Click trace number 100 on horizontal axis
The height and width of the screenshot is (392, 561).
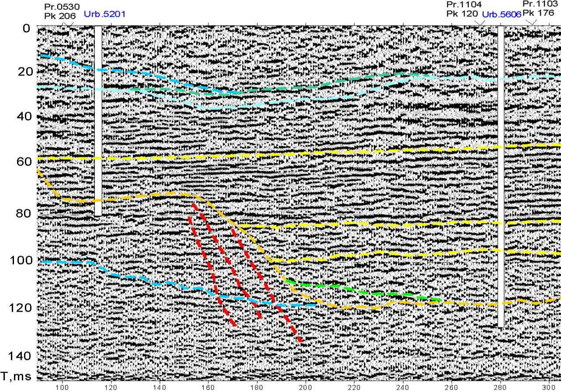(x=62, y=387)
